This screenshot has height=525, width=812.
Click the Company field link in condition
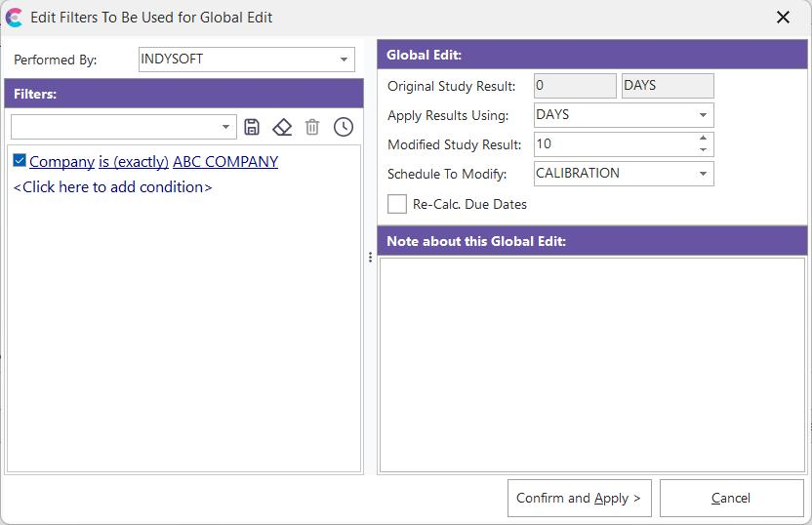61,162
